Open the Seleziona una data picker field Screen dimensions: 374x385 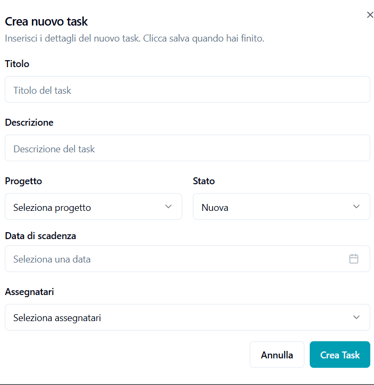[x=187, y=259]
